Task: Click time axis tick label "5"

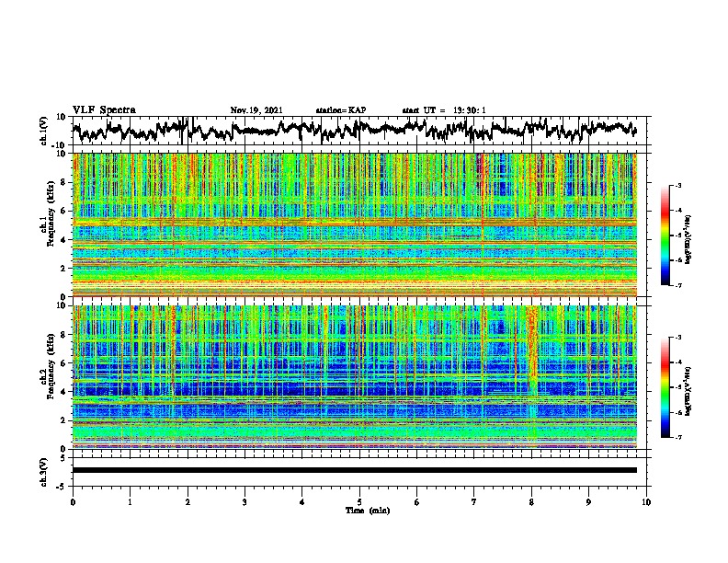Action: click(359, 502)
